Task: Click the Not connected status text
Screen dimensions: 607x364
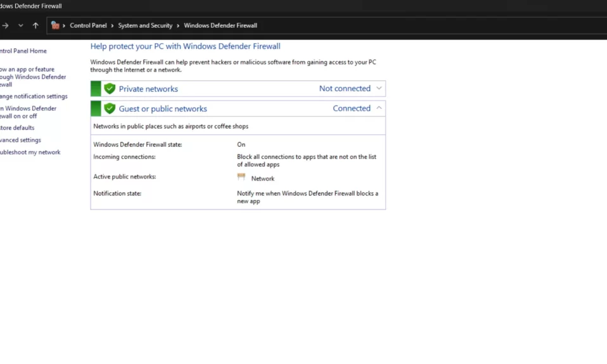Action: point(345,89)
